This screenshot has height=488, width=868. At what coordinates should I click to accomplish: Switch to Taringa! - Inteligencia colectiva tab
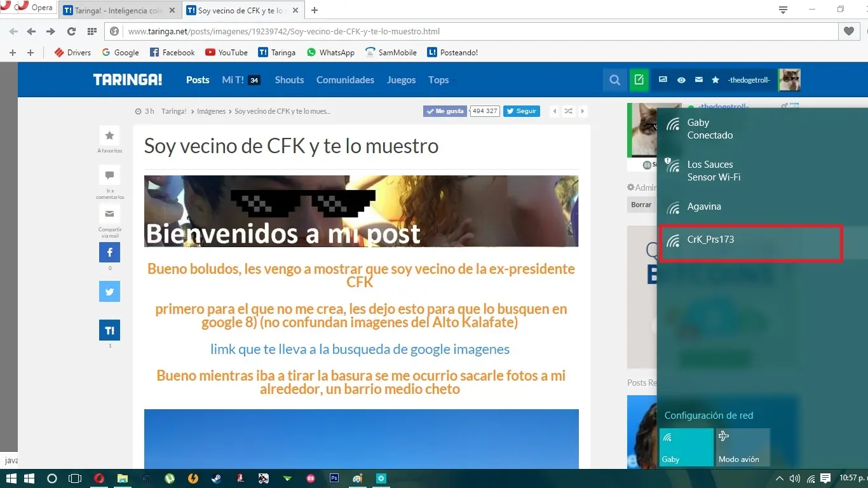[x=119, y=10]
